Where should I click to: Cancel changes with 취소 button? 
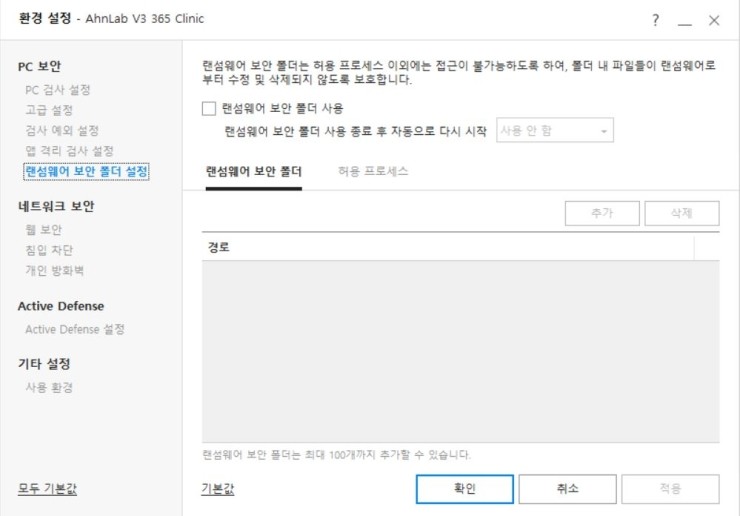567,489
